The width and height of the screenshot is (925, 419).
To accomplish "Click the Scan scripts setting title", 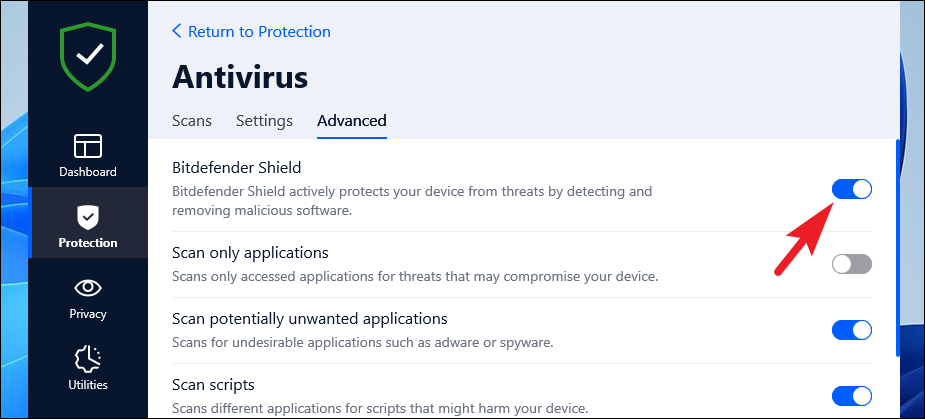I will [213, 384].
